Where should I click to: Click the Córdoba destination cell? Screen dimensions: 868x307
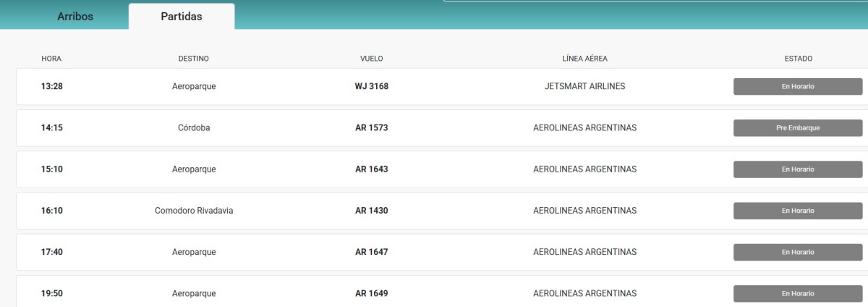[194, 128]
